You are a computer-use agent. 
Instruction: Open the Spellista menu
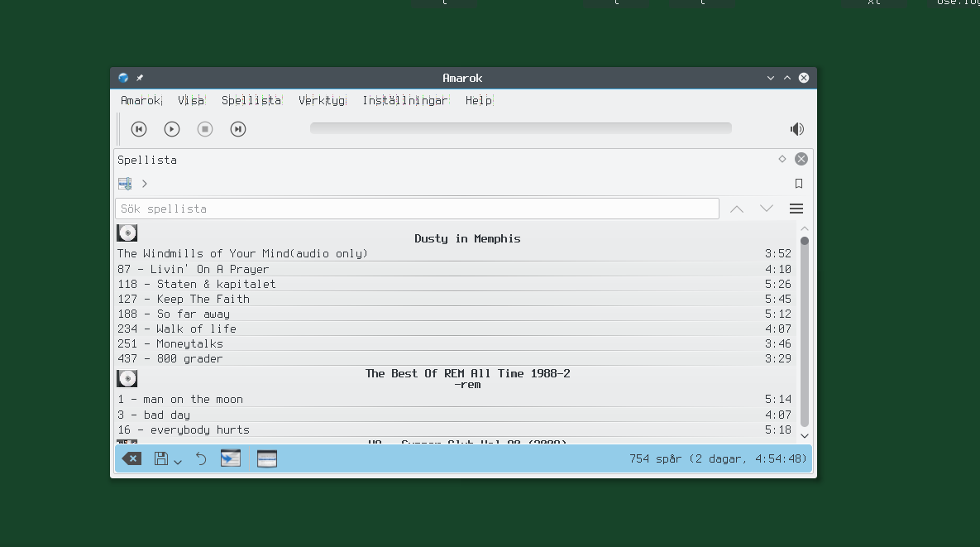[x=251, y=100]
